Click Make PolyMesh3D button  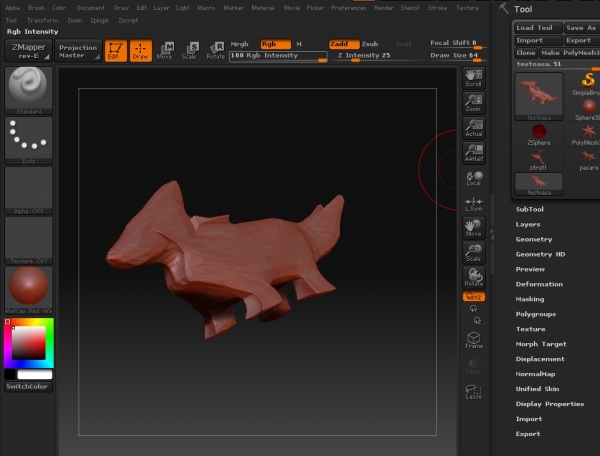point(569,53)
